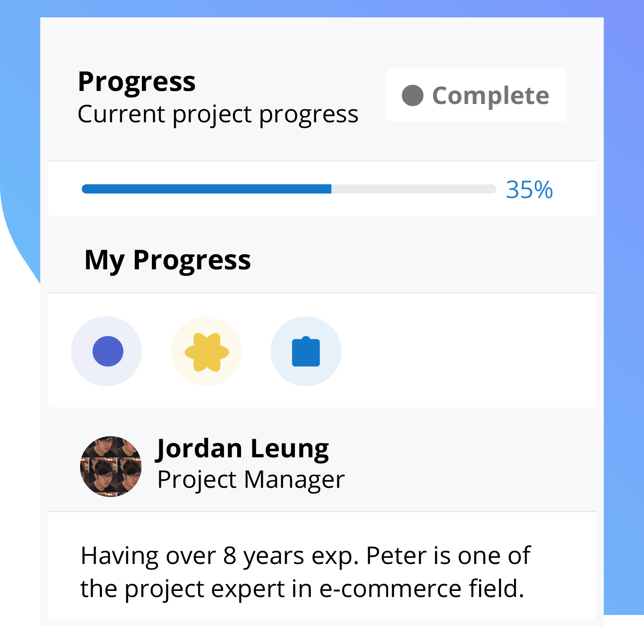Click the 35% progress label
Screen dimensions: 644x644
[529, 190]
